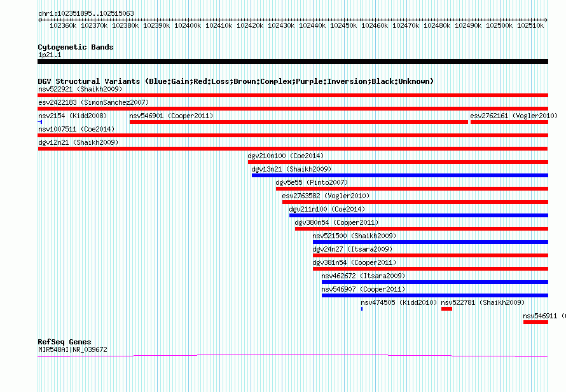Click the nsv462672 (Itsara2009) label

click(x=363, y=276)
